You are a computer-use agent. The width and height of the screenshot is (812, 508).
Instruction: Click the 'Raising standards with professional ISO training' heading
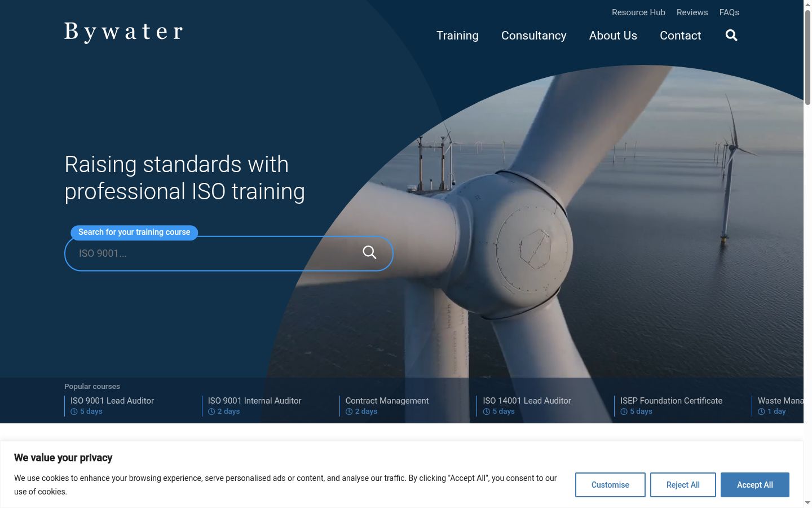pos(185,178)
